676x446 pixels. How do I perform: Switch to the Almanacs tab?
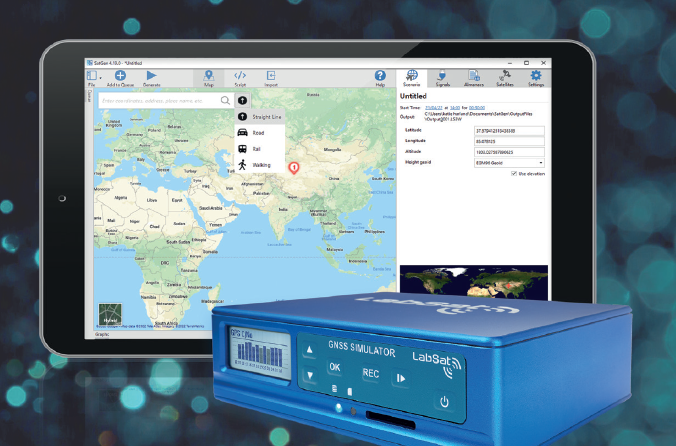click(x=473, y=78)
